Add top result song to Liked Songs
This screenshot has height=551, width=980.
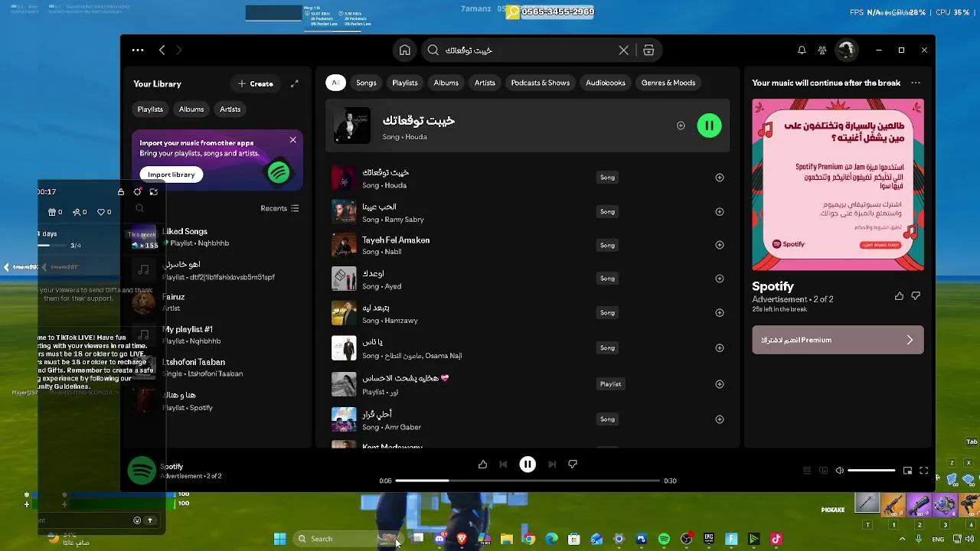(x=681, y=126)
